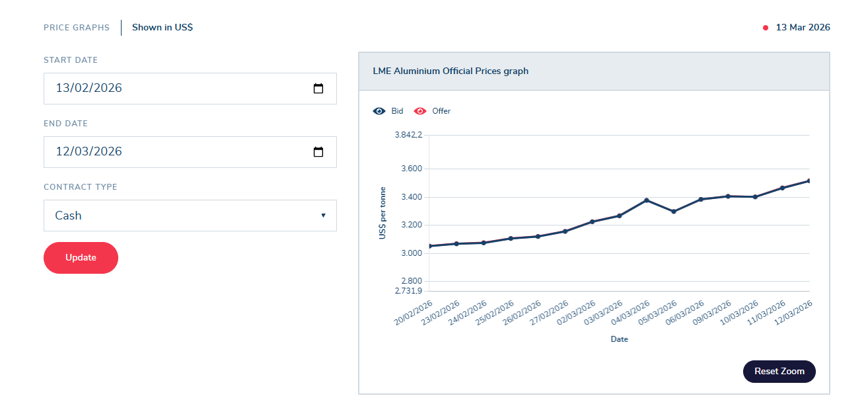
Task: Toggle the Offer series eye icon
Action: coord(420,111)
